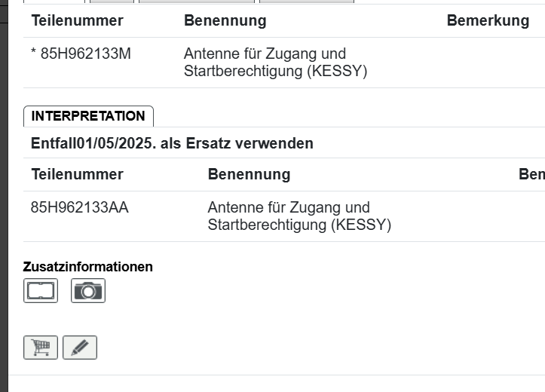Open the frame-shaped illustration icon under Zusatzinformationen
The image size is (545, 392).
tap(41, 290)
